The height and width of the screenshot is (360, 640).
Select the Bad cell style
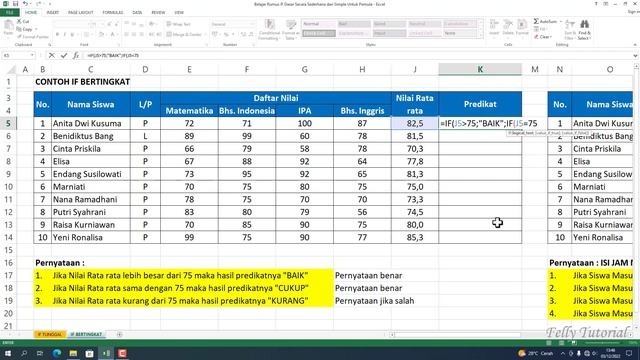[354, 24]
